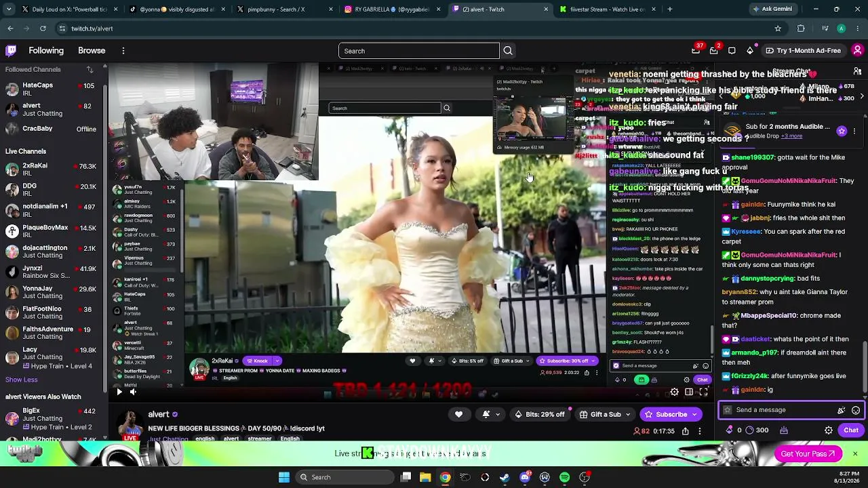Reload the current browser page
868x488 pixels.
[x=43, y=28]
